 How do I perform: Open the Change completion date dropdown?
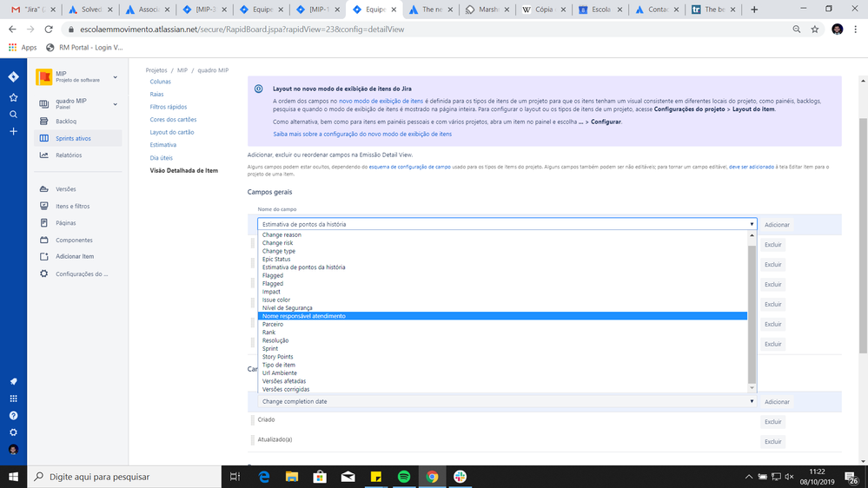pos(507,402)
